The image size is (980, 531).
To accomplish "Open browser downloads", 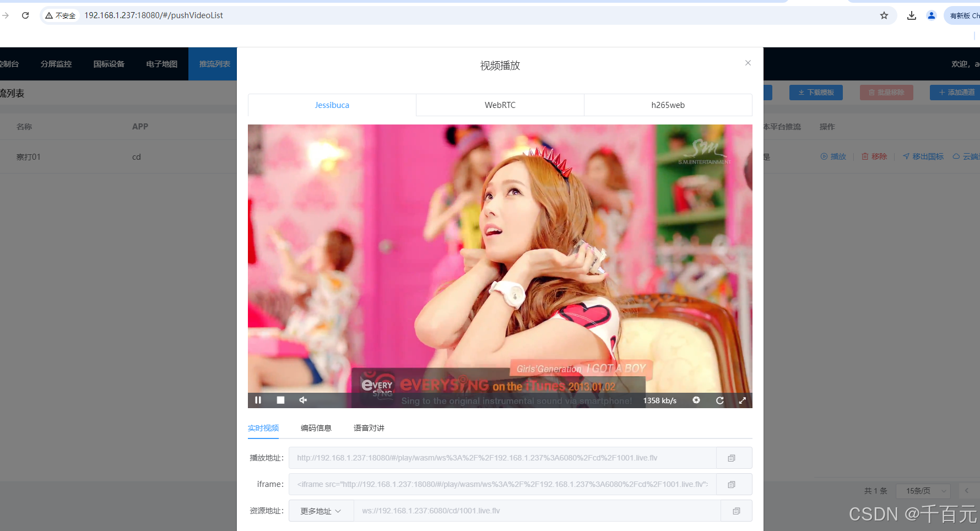I will pyautogui.click(x=912, y=15).
